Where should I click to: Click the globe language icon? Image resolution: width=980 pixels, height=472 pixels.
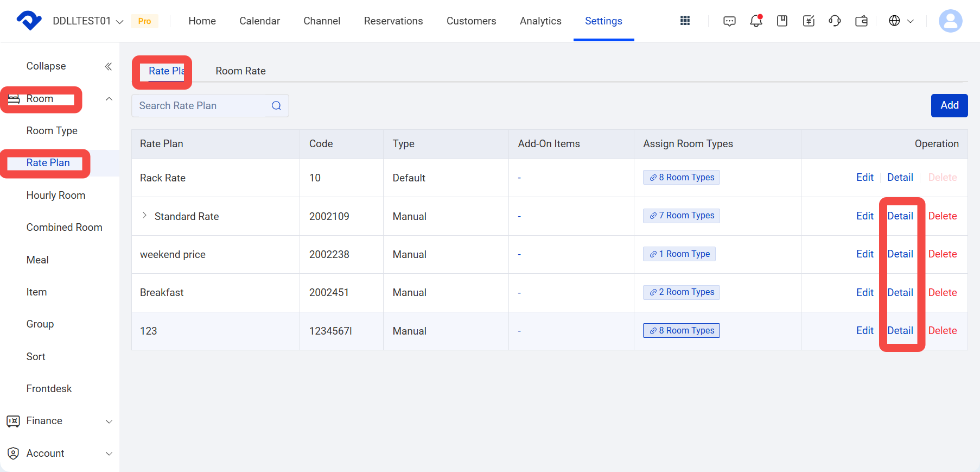point(894,21)
